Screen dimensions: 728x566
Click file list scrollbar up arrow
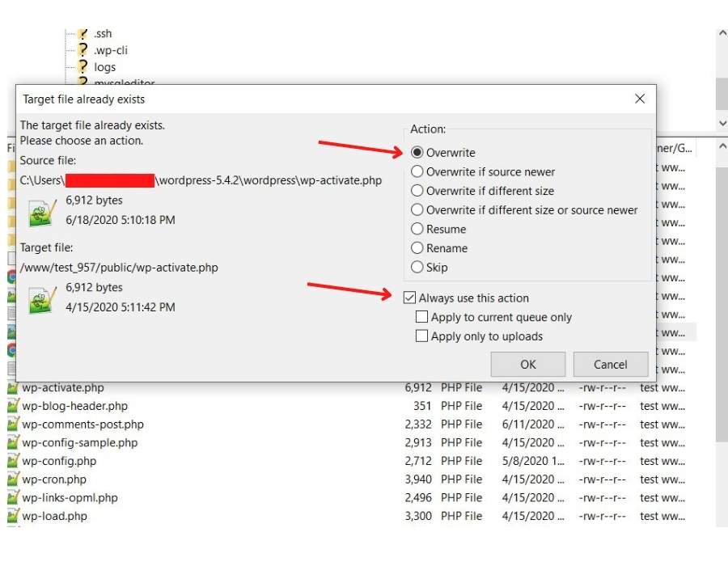[722, 146]
